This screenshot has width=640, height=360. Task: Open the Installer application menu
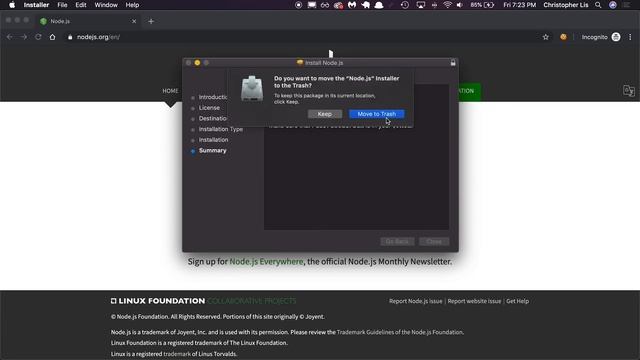click(x=36, y=5)
